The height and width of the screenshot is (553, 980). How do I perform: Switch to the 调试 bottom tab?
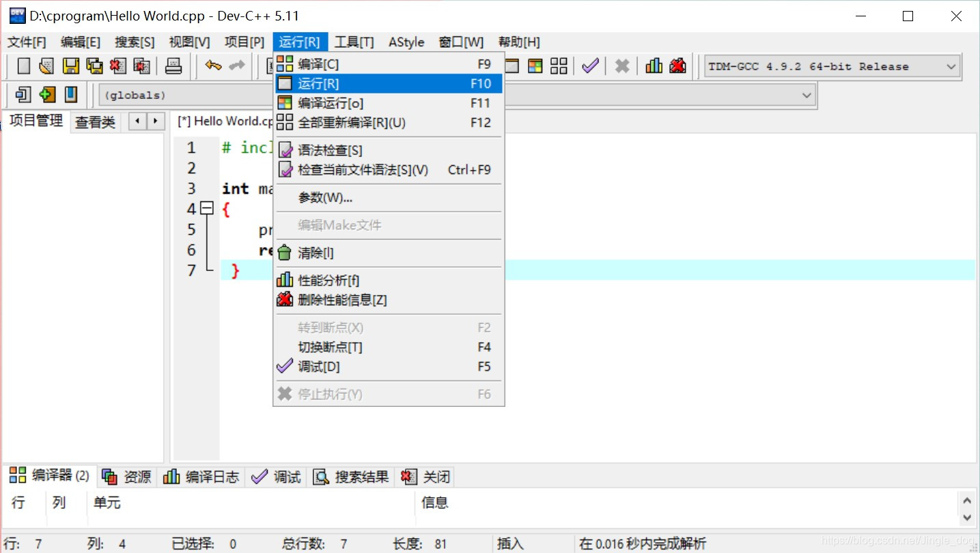(x=276, y=477)
